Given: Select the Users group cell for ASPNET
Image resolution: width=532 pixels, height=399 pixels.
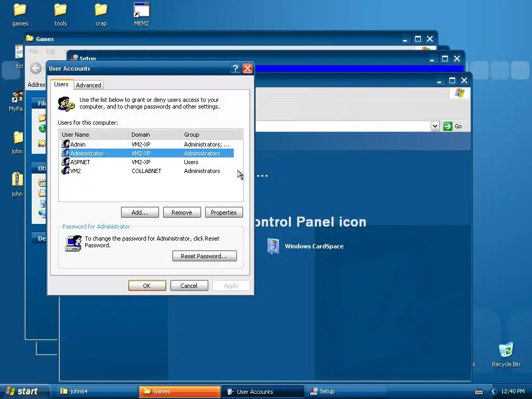Looking at the screenshot, I should click(191, 162).
